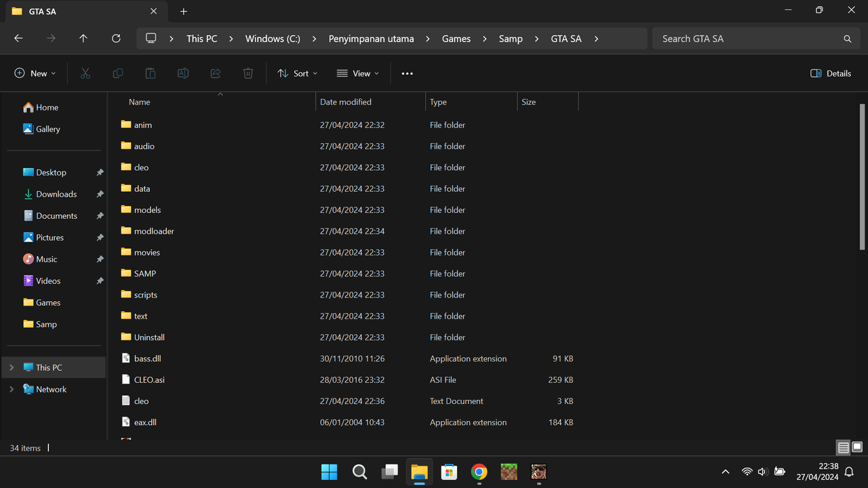The height and width of the screenshot is (488, 868).
Task: Refresh the folder view
Action: click(x=116, y=39)
